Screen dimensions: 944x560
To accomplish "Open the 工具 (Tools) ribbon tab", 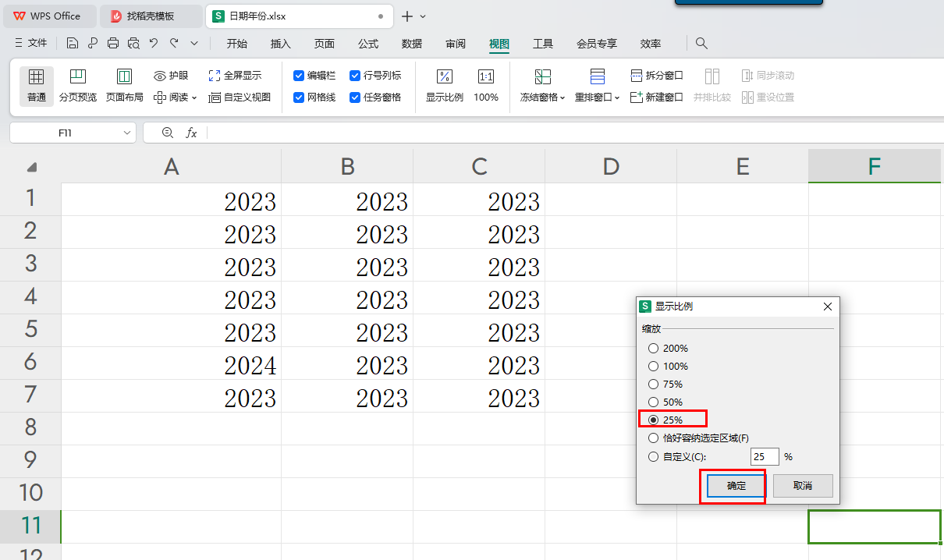I will 543,44.
